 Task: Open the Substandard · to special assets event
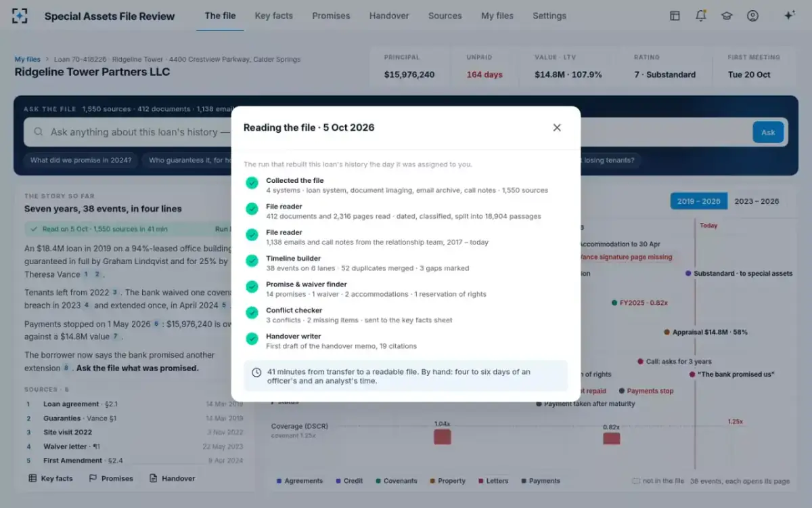click(738, 274)
